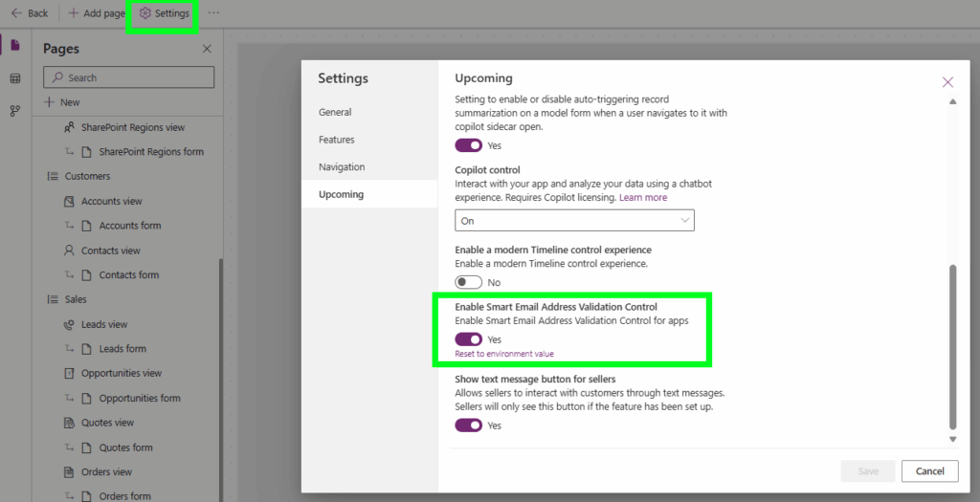
Task: Open the Features settings tab
Action: (337, 140)
